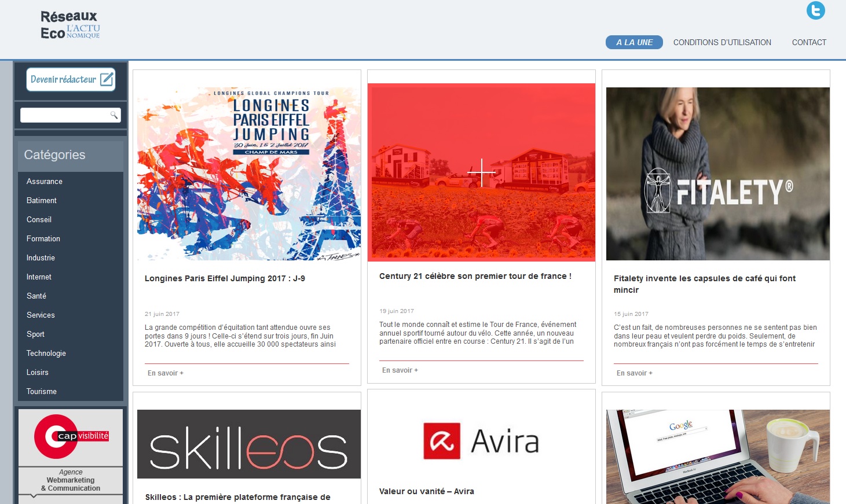Click the Catégories sidebar heading
The width and height of the screenshot is (846, 504).
54,154
